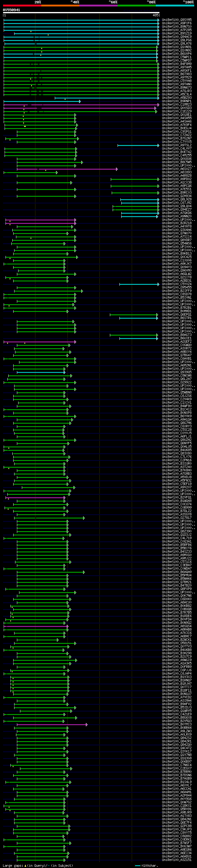Image resolution: width=197 pixels, height=868 pixels.
Task: Click UniRef100_Q018E1 label
Action: point(177,115)
